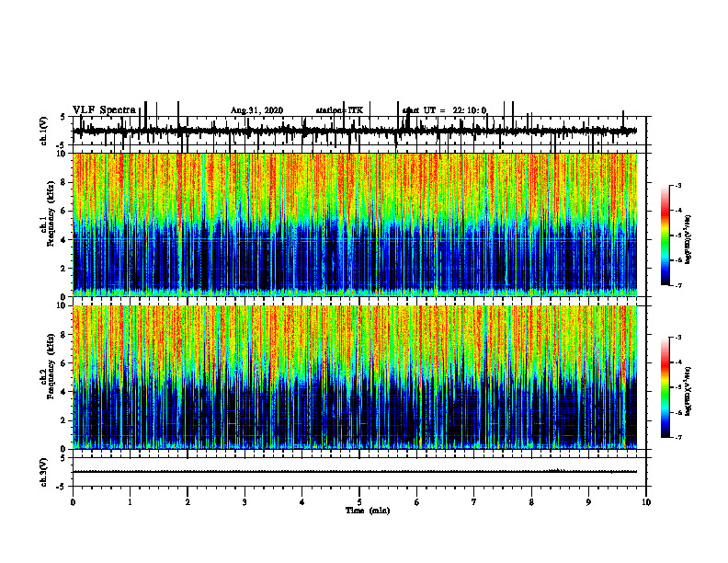Image resolution: width=728 pixels, height=563 pixels.
Task: Click time axis tick label "10"
Action: (x=646, y=502)
